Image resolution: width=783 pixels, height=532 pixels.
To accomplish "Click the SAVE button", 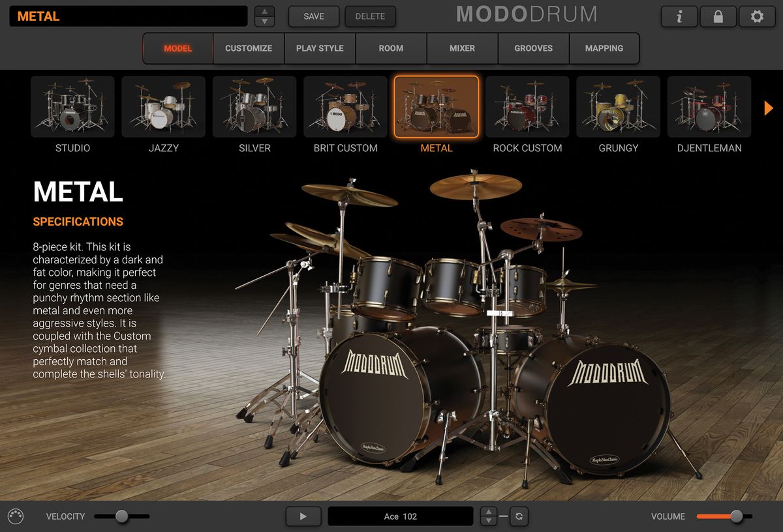I will (313, 16).
